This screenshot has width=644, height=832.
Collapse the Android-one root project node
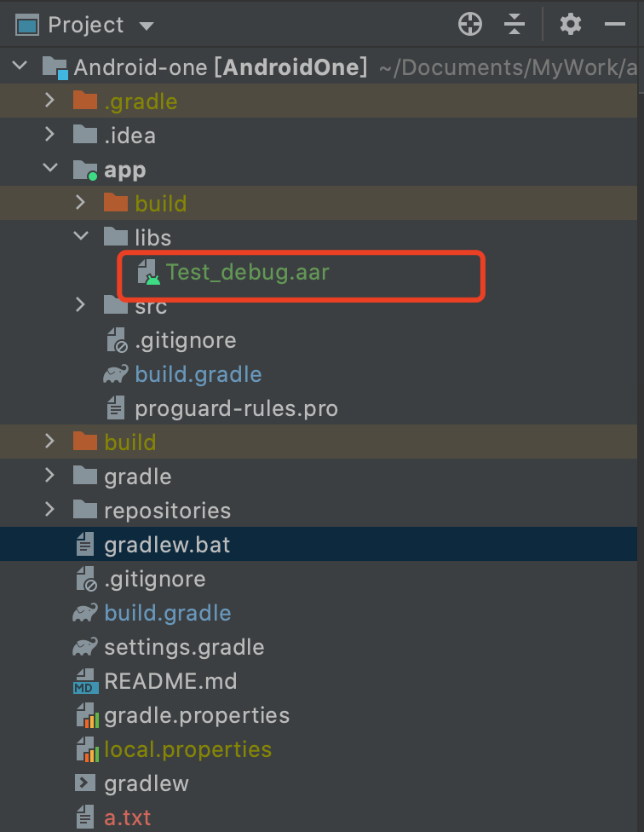coord(21,66)
